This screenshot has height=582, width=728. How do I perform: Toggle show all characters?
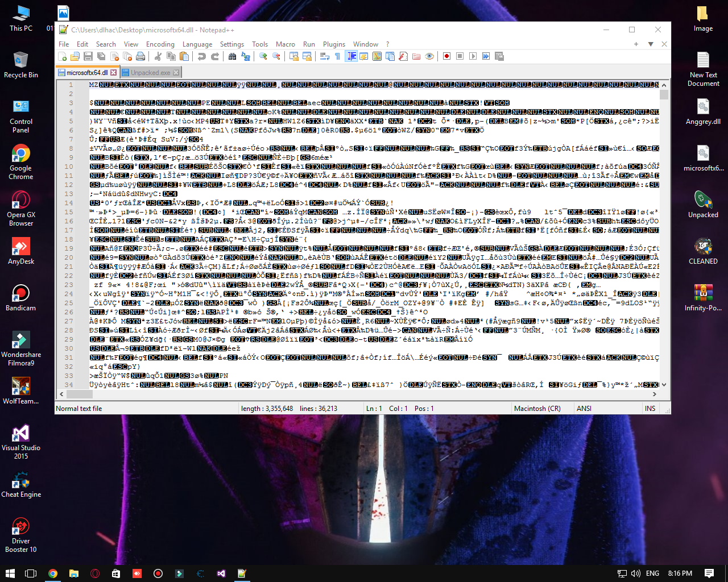coord(337,56)
